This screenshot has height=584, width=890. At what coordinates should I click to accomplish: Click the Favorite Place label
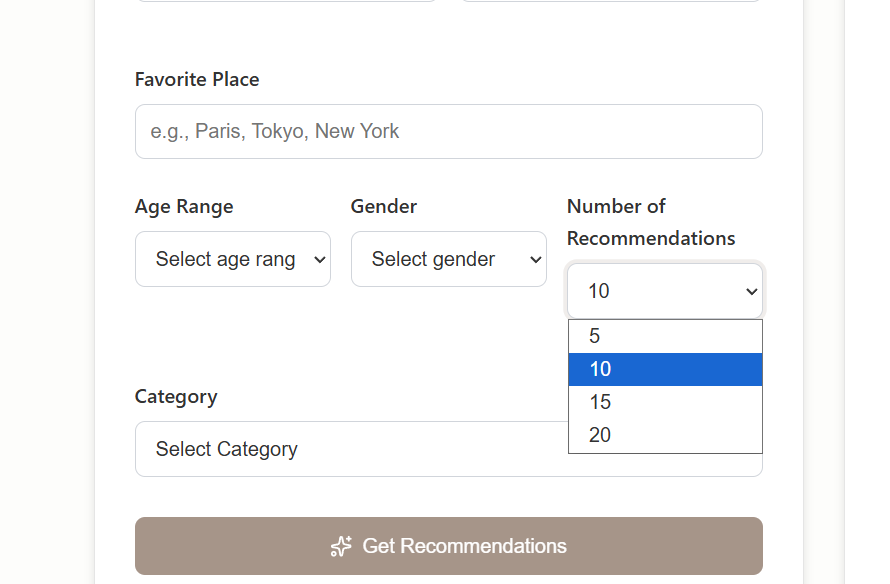[197, 79]
